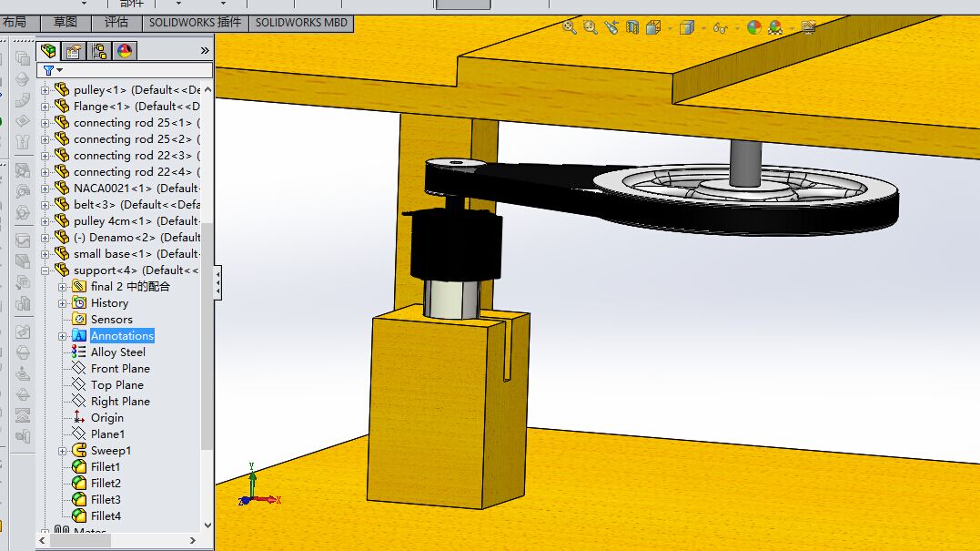Click horizontal scrollbar left arrow in tree
This screenshot has height=551, width=980.
pos(43,540)
